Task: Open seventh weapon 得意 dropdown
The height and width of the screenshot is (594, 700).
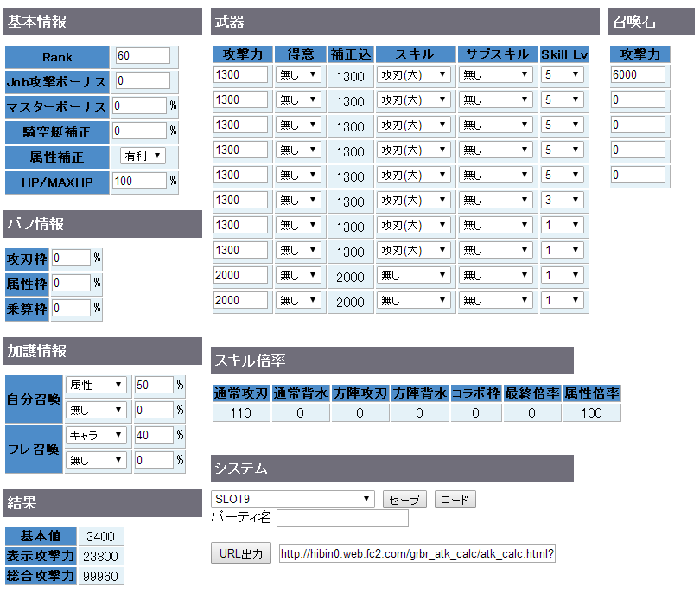Action: pyautogui.click(x=298, y=225)
